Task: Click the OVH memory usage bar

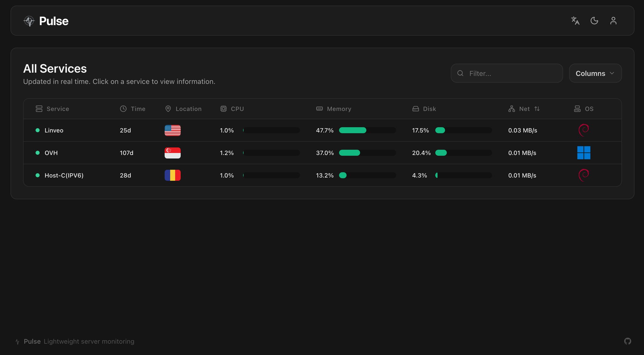Action: click(x=367, y=153)
